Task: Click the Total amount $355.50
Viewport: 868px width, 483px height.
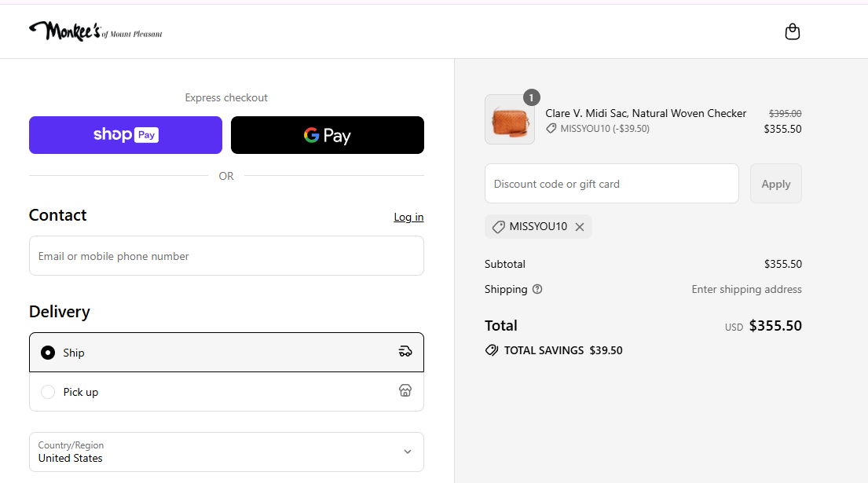Action: coord(775,326)
